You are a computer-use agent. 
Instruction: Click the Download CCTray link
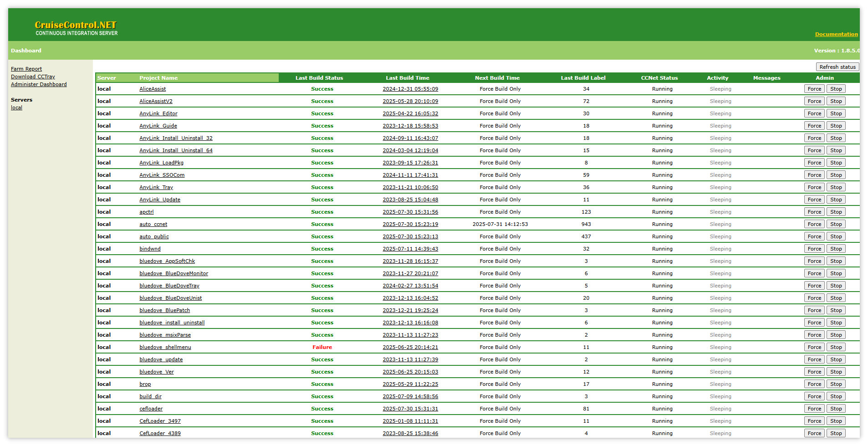point(33,77)
